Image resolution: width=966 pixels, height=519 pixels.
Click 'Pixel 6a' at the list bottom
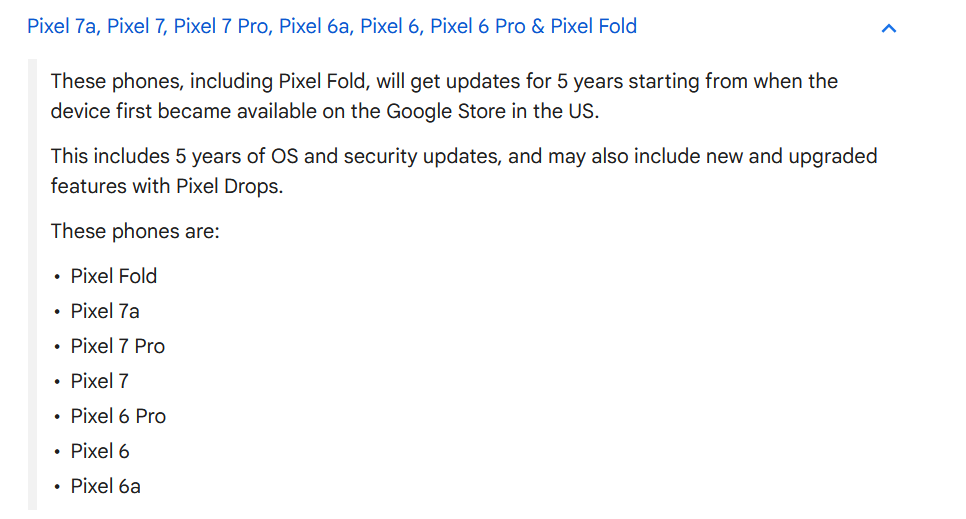105,486
